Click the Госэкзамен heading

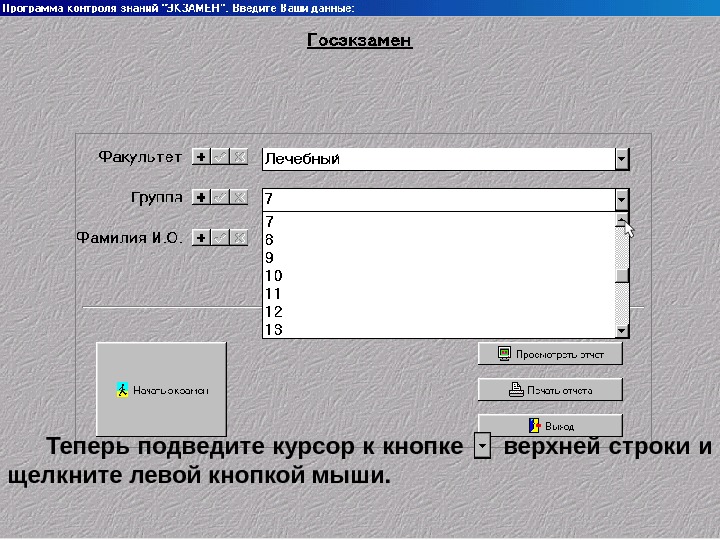[x=360, y=40]
